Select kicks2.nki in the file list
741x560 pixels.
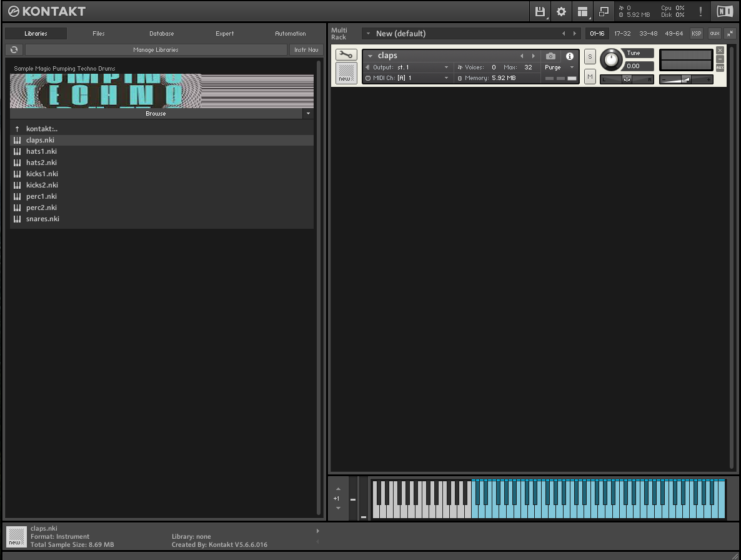click(162, 185)
